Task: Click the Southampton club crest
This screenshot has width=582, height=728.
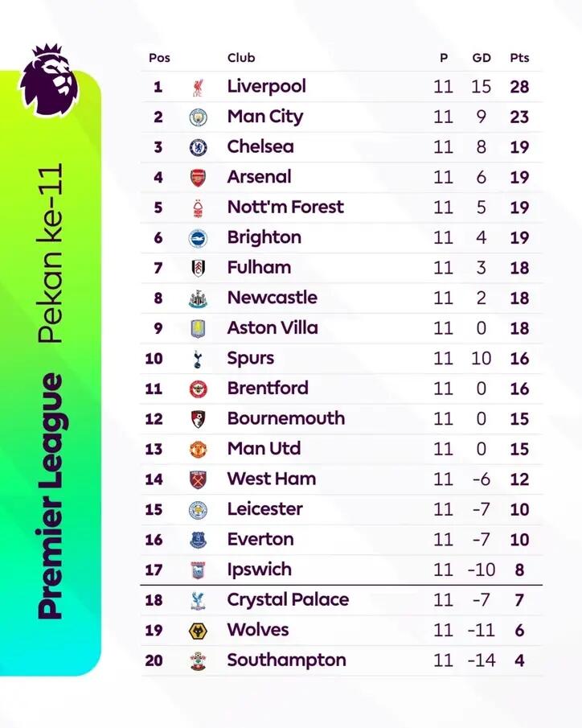Action: (198, 660)
